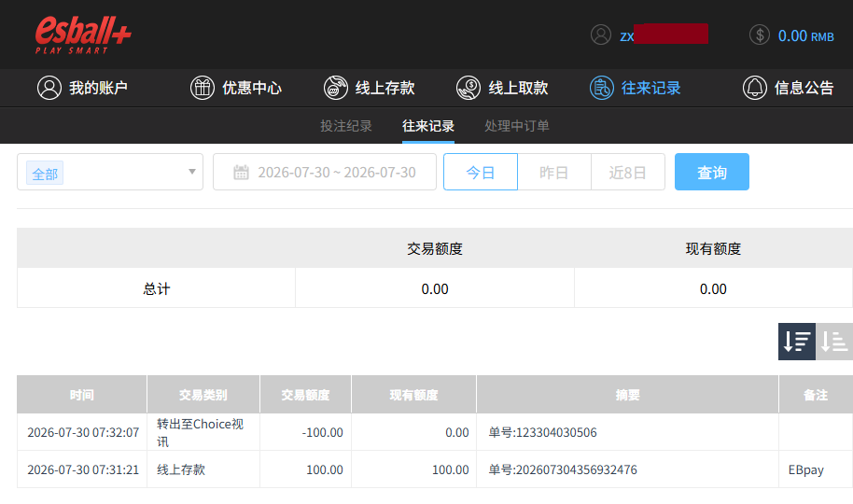
Task: Click the 备注 column header
Action: (x=816, y=395)
